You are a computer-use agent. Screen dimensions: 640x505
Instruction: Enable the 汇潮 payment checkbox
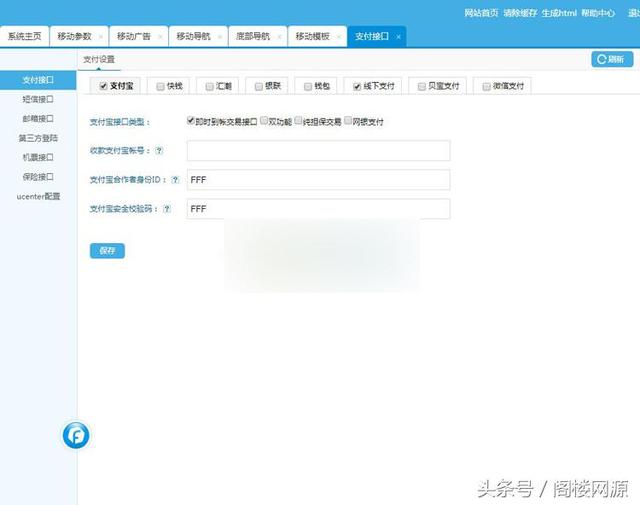(x=209, y=86)
